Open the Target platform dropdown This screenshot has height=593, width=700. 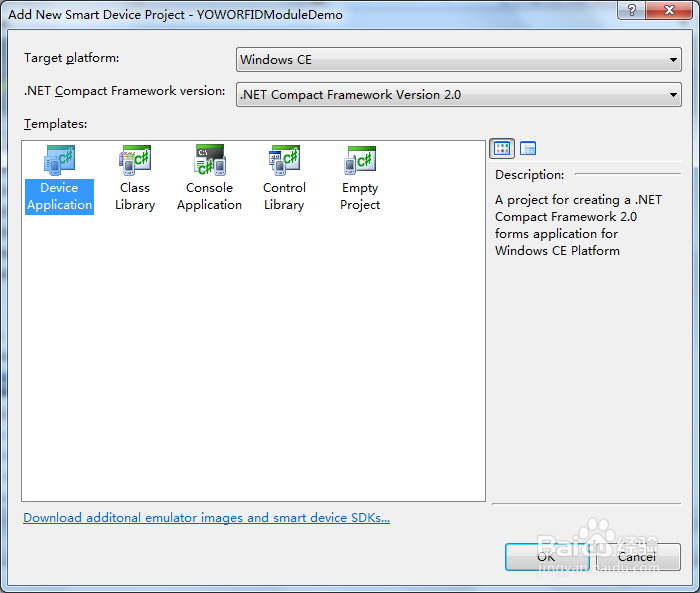458,59
